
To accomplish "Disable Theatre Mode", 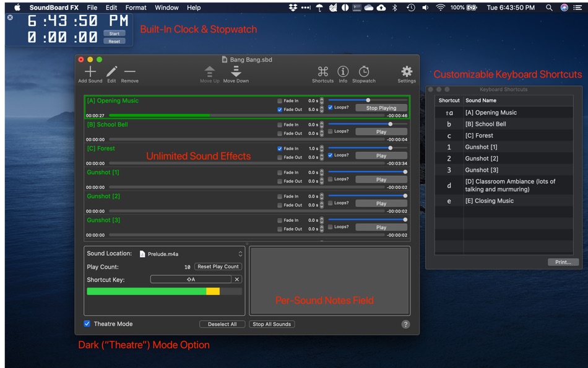I will pos(85,323).
